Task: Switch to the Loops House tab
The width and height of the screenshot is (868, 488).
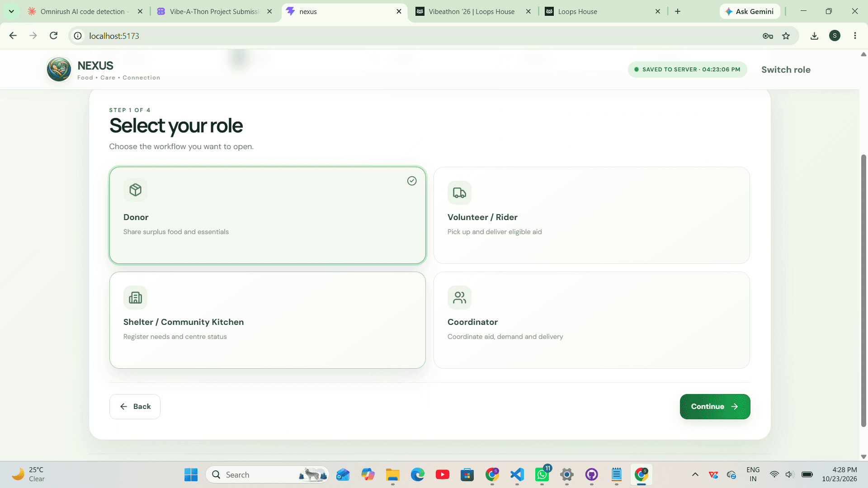Action: pyautogui.click(x=603, y=12)
